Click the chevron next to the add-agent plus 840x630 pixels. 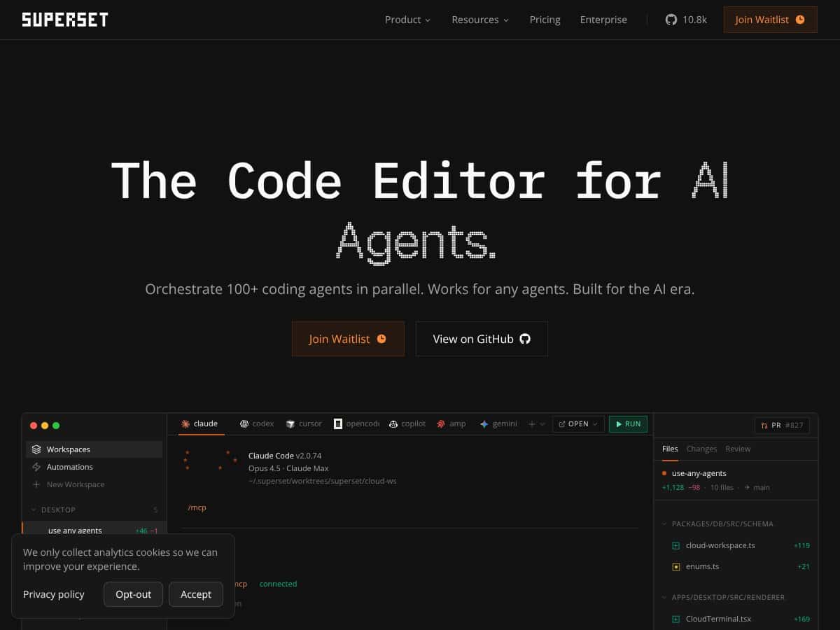pyautogui.click(x=542, y=423)
